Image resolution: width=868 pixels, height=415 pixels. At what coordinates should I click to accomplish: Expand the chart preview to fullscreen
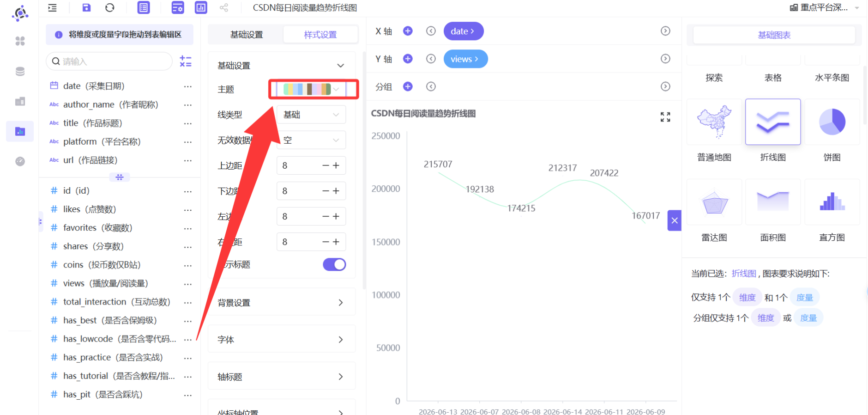coord(665,117)
